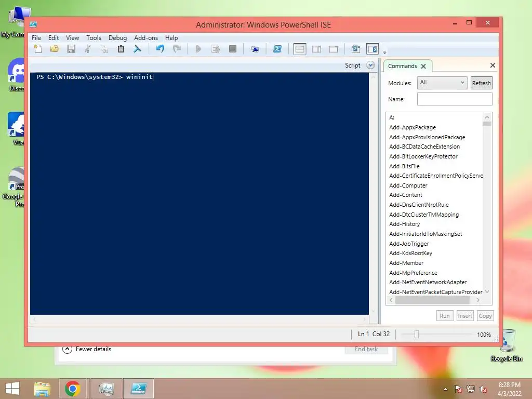The height and width of the screenshot is (399, 532).
Task: Click the command list scroll up arrow
Action: click(x=487, y=117)
